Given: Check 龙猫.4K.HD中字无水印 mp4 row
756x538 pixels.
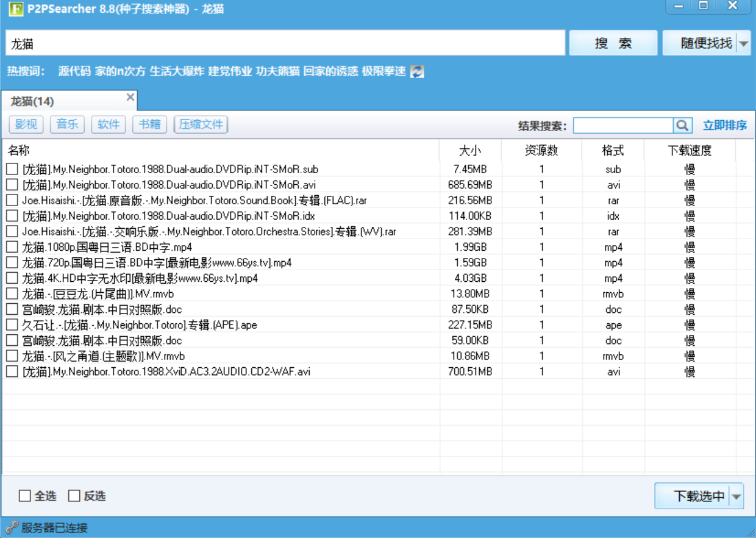Looking at the screenshot, I should pos(12,278).
